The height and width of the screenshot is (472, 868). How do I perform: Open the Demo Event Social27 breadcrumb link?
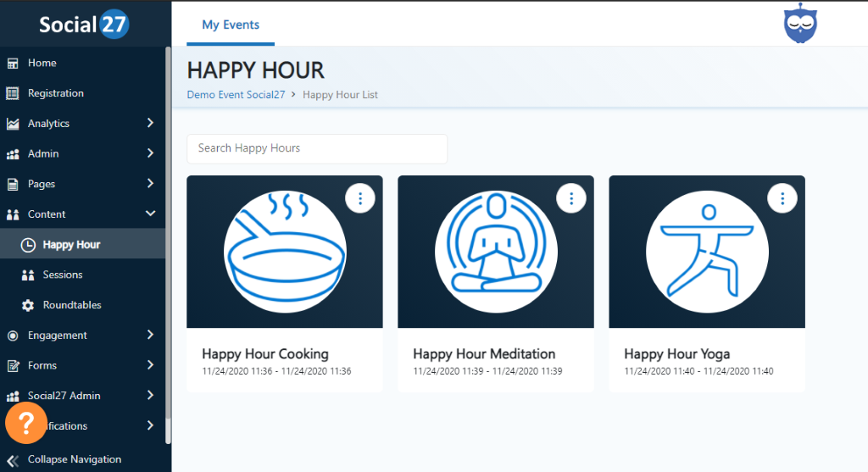point(236,95)
